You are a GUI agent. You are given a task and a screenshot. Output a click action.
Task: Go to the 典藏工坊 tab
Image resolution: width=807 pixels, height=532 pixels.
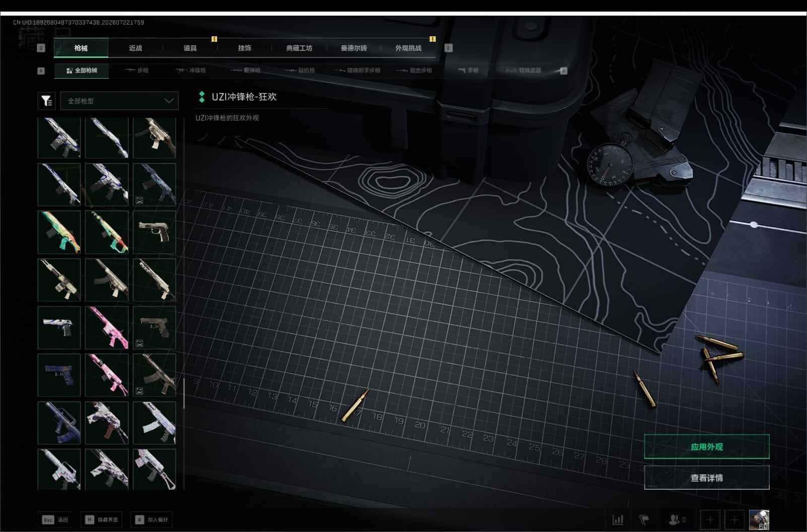pyautogui.click(x=299, y=48)
